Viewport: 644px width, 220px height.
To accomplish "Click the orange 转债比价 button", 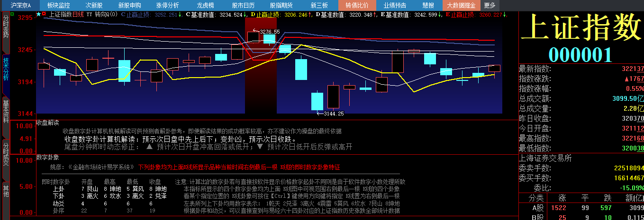I will [357, 5].
